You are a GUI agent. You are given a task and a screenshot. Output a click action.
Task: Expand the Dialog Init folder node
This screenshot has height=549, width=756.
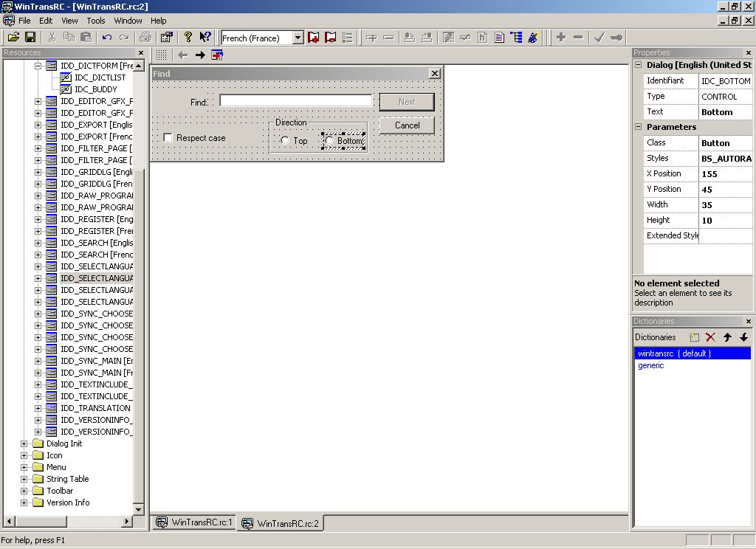[x=24, y=443]
